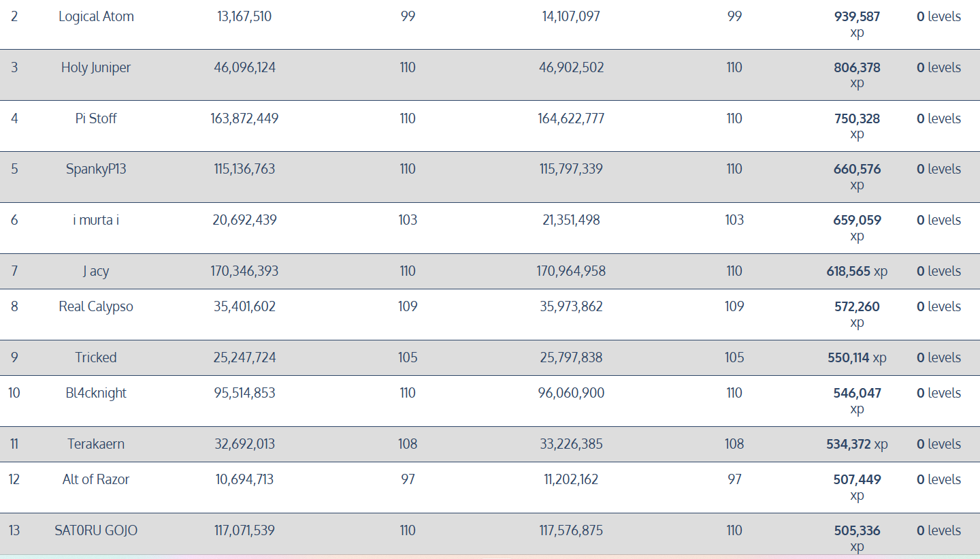This screenshot has width=980, height=559.
Task: Select the Real Calypso name
Action: point(96,306)
